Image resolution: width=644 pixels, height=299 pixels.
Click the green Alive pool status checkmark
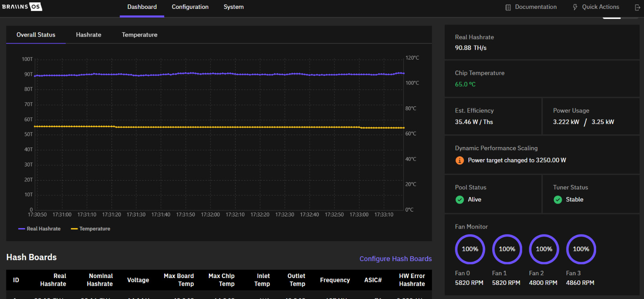click(x=460, y=199)
